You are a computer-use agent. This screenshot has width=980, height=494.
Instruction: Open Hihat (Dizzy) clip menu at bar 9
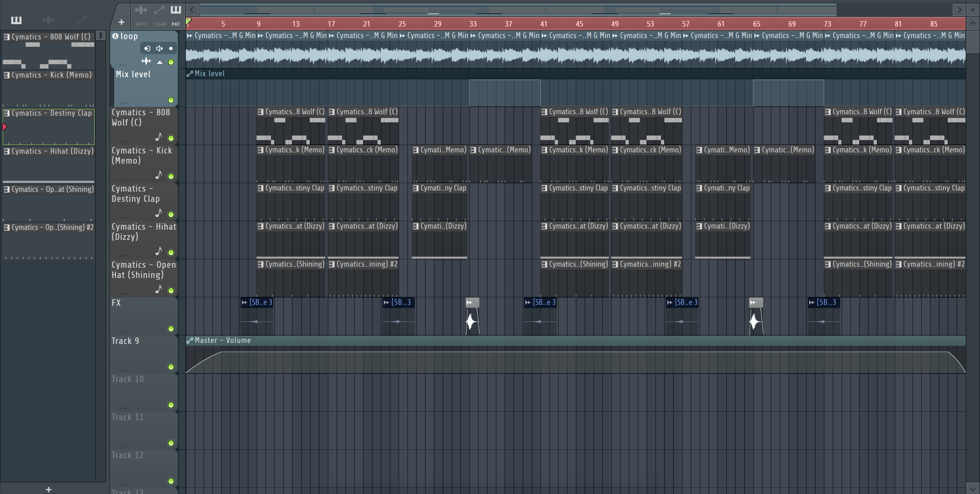pos(261,226)
